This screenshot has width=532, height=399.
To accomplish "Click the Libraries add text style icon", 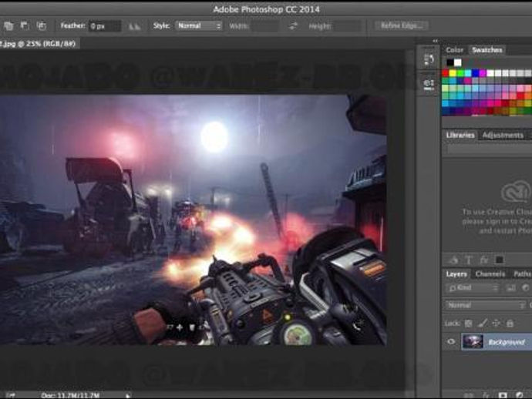I will tap(469, 260).
